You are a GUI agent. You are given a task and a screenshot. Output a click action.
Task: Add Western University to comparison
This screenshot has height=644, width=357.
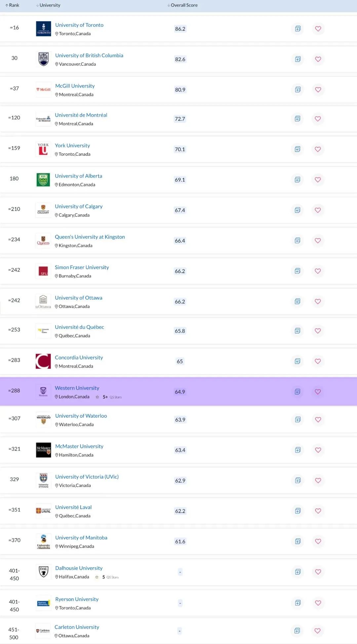[x=297, y=391]
